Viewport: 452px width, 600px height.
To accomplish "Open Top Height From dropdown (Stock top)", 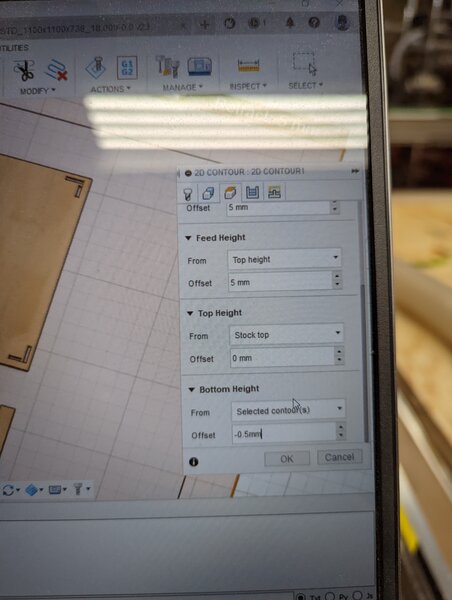I will (286, 335).
